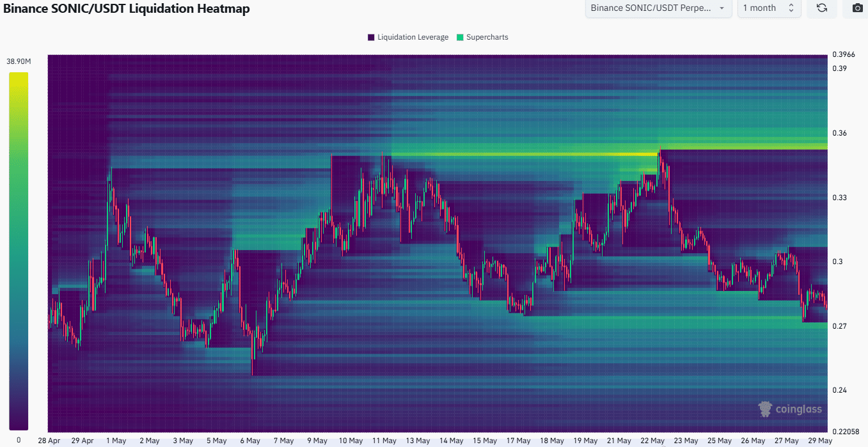The image size is (868, 447).
Task: Toggle the Liquidation Leverage legend series
Action: 408,37
